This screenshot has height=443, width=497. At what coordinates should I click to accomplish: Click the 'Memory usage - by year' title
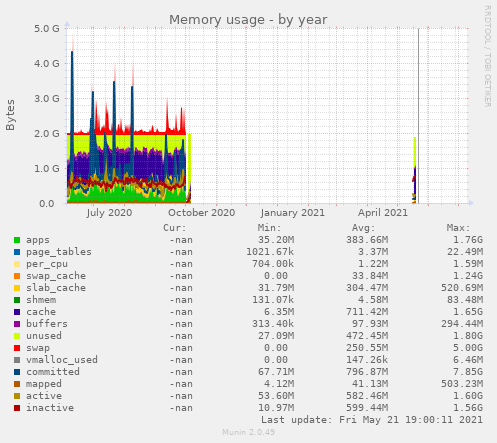coord(248,20)
